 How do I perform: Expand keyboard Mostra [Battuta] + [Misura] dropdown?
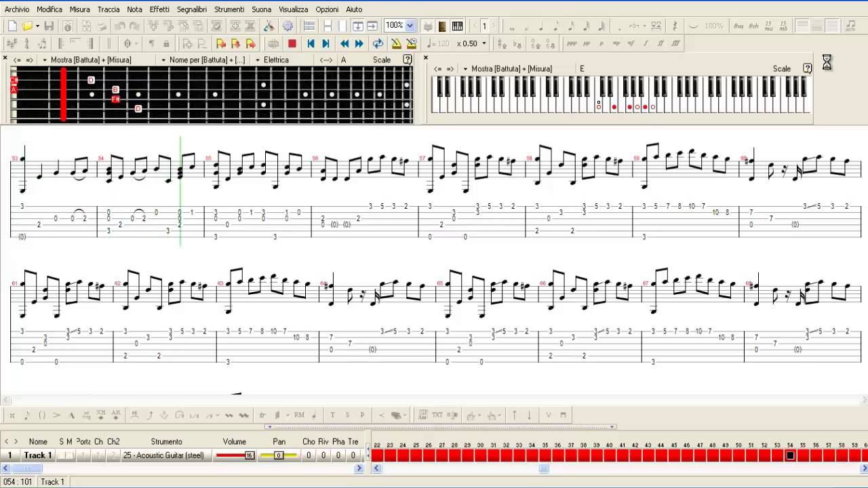pyautogui.click(x=465, y=68)
